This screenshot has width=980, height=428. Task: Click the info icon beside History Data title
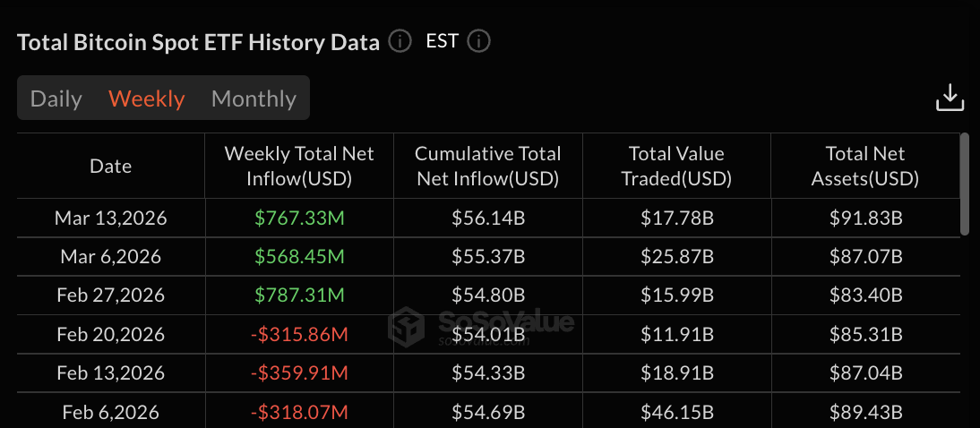pyautogui.click(x=400, y=42)
